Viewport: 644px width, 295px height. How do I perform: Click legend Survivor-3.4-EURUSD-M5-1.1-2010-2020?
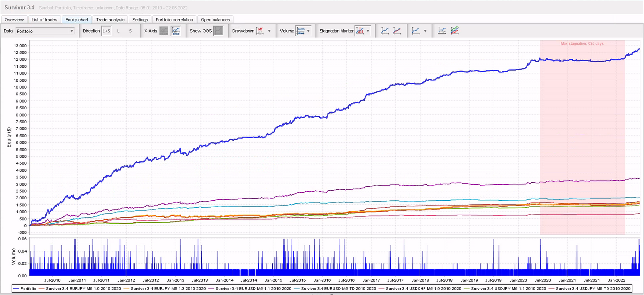click(x=250, y=289)
